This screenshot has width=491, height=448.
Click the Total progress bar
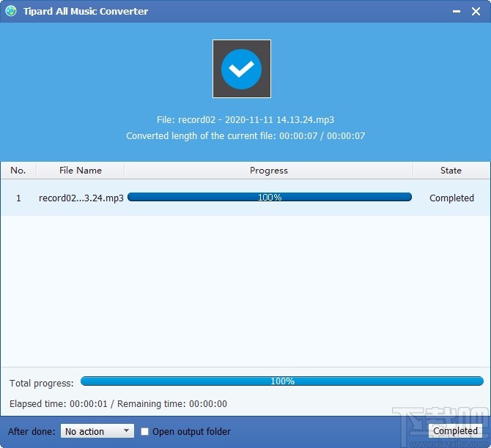(x=282, y=381)
